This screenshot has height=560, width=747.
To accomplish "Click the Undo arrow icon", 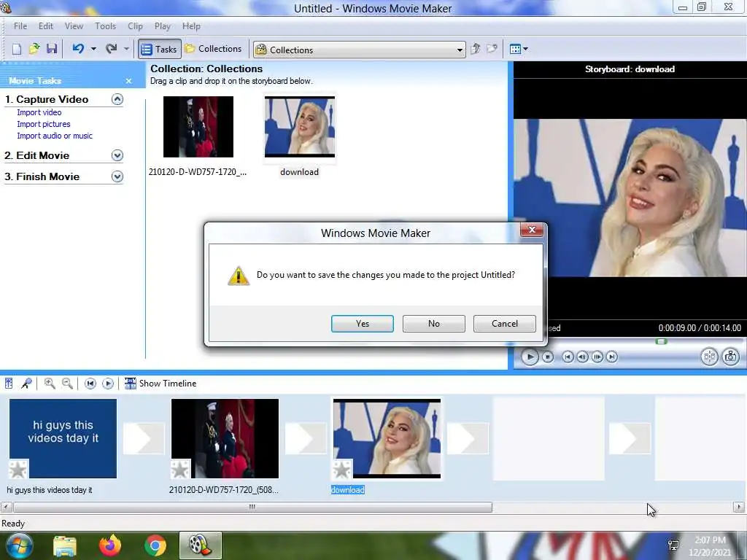I will point(79,49).
